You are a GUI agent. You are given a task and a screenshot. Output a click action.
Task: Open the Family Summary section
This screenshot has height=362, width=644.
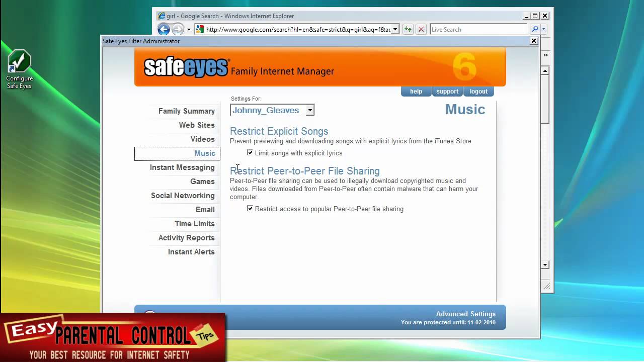(187, 111)
